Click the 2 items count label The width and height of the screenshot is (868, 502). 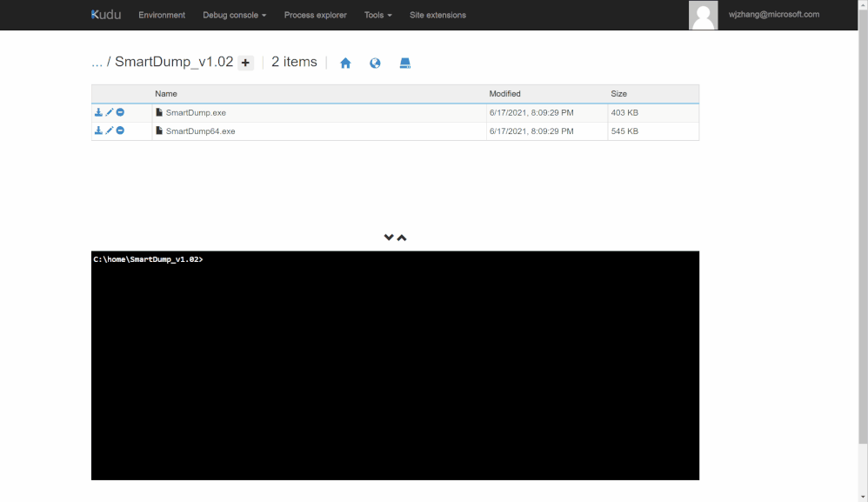coord(294,62)
